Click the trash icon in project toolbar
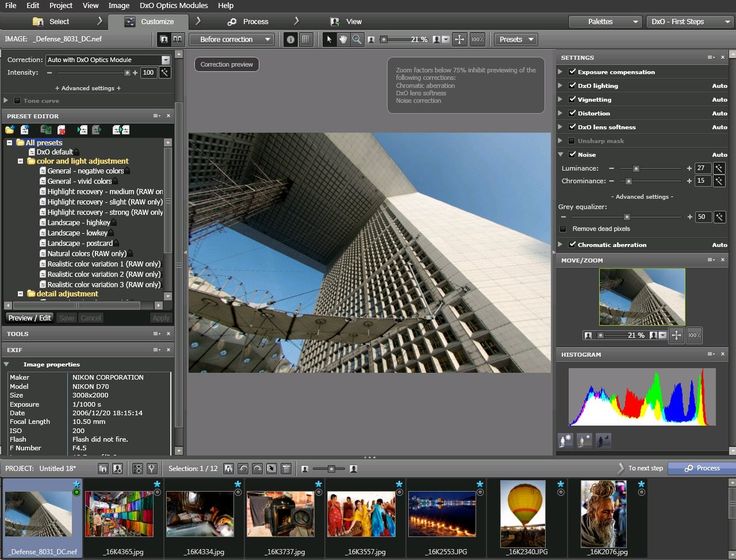The height and width of the screenshot is (560, 736). click(x=286, y=468)
